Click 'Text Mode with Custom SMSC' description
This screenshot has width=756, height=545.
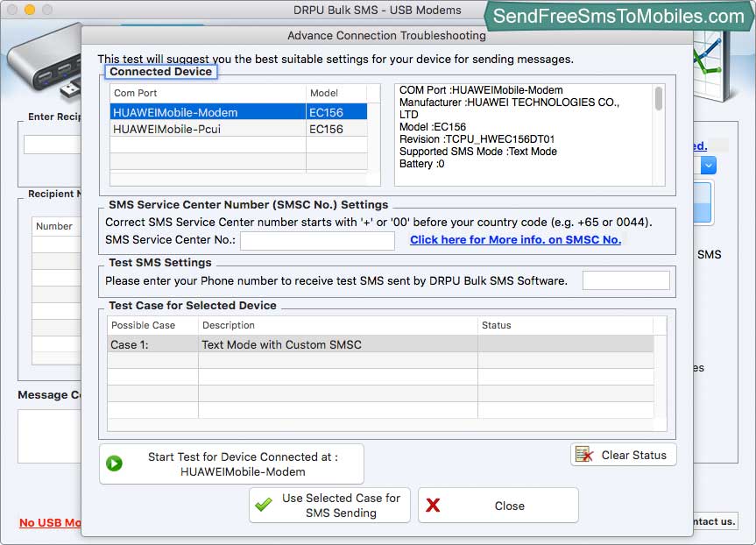click(x=281, y=345)
